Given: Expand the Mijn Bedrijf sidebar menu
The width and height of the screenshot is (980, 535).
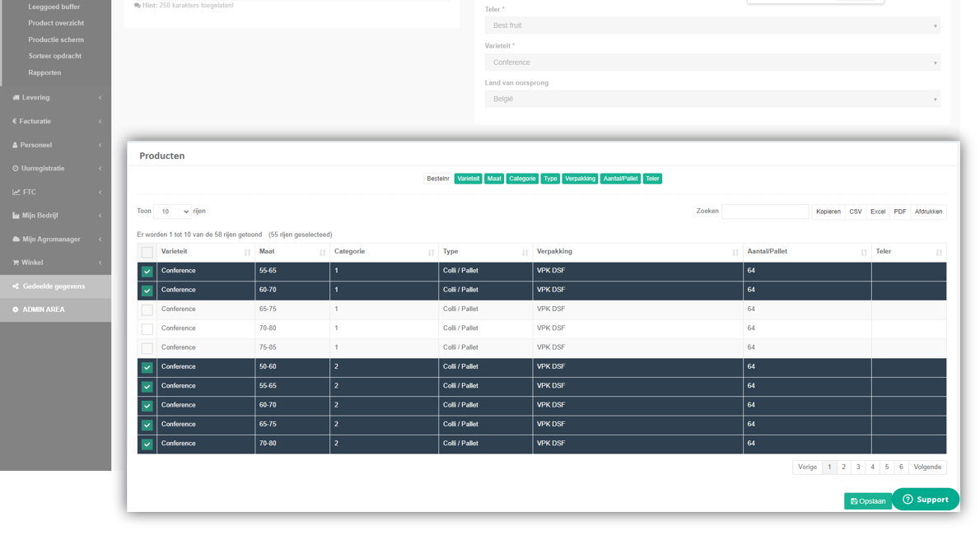Looking at the screenshot, I should (56, 215).
